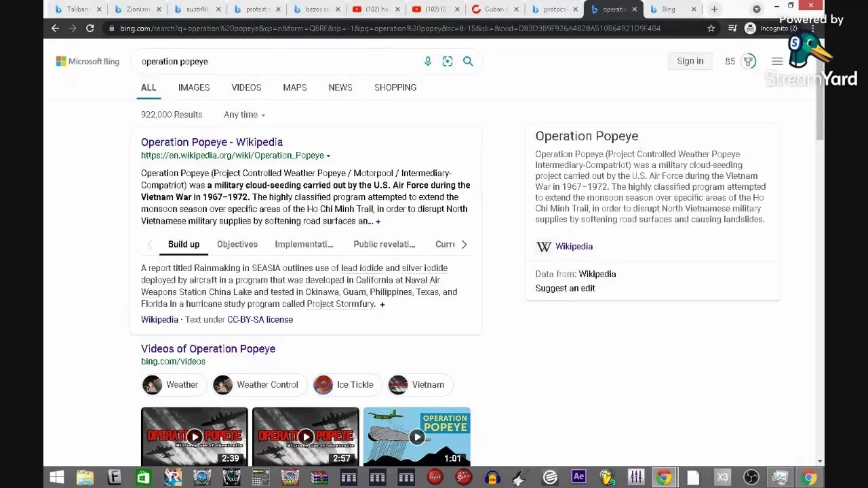The width and height of the screenshot is (868, 488).
Task: Switch to the Zionism browser tab
Action: point(138,9)
